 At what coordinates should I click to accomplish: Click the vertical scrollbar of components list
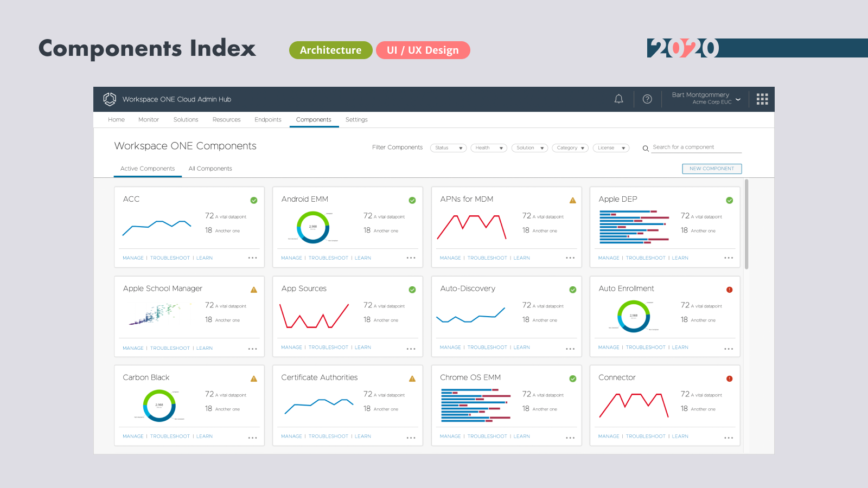point(746,224)
